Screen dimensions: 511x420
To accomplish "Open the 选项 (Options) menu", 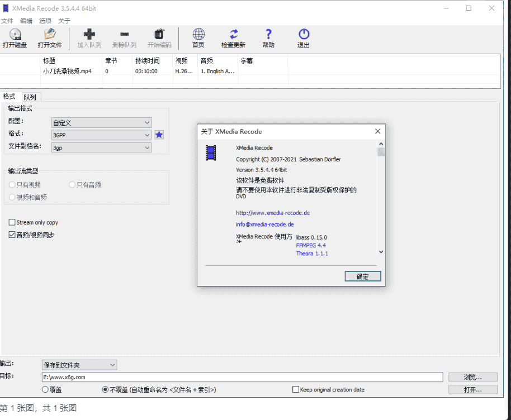I will (45, 21).
